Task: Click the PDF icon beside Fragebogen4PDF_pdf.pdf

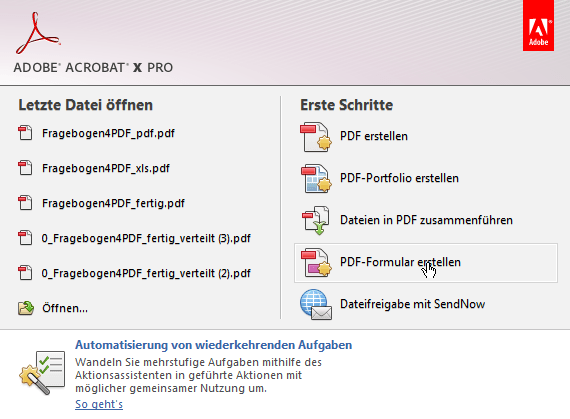Action: click(25, 133)
